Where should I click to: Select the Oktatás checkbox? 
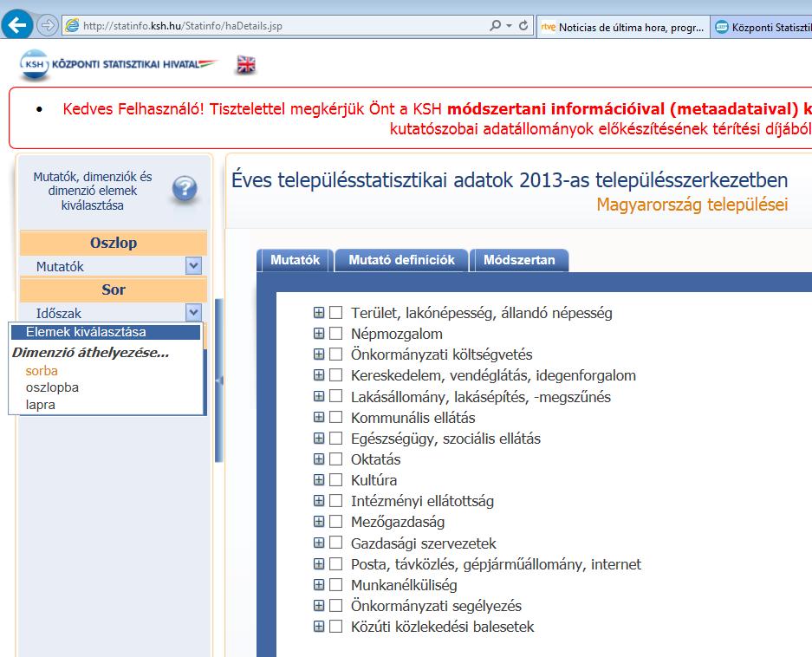(x=336, y=459)
